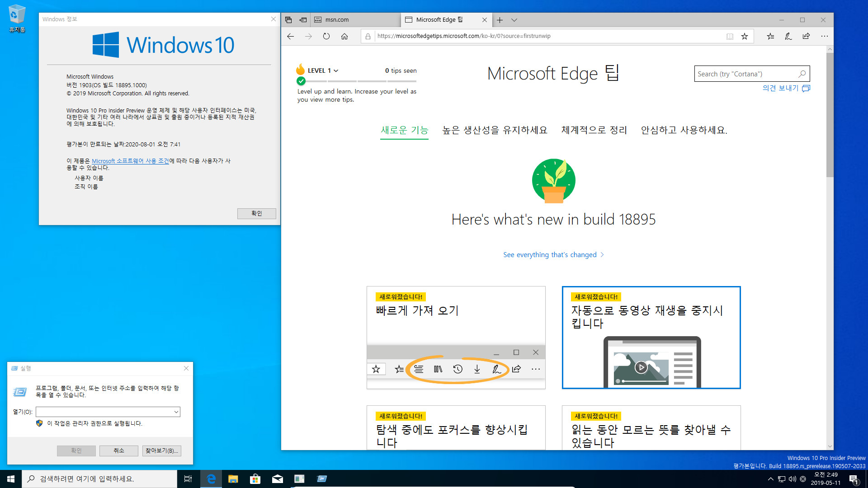The width and height of the screenshot is (868, 488).
Task: Click Add notes pen icon
Action: (788, 36)
